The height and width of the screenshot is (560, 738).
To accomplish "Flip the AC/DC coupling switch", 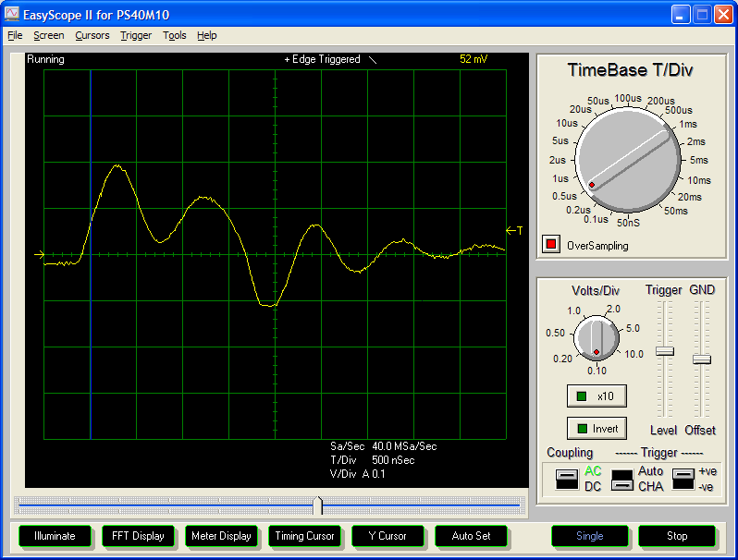I will point(567,480).
